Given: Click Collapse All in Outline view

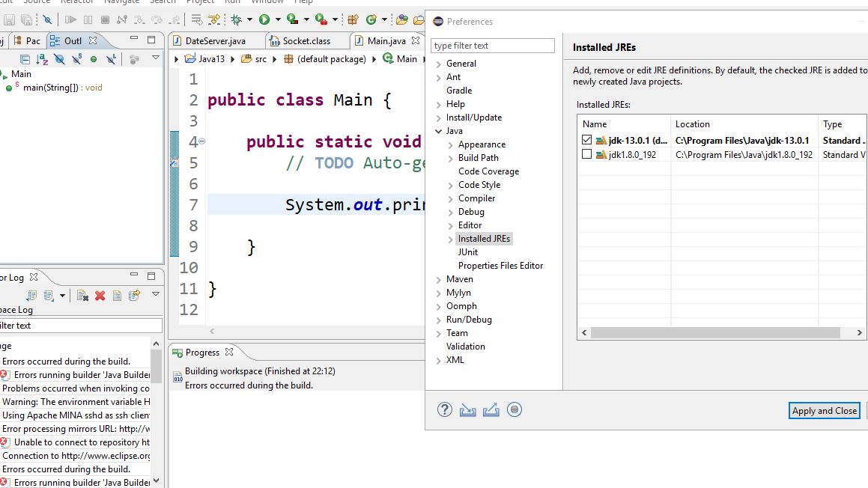Looking at the screenshot, I should point(25,59).
